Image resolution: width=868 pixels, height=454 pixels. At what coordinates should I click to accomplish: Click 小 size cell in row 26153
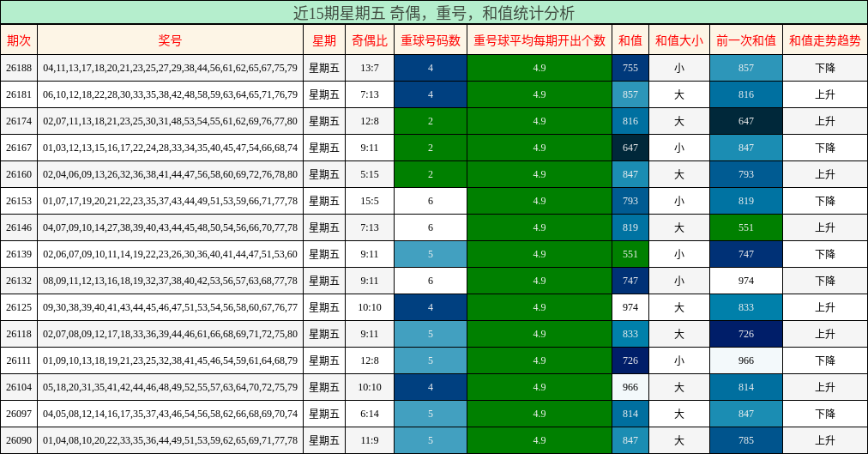pyautogui.click(x=678, y=201)
